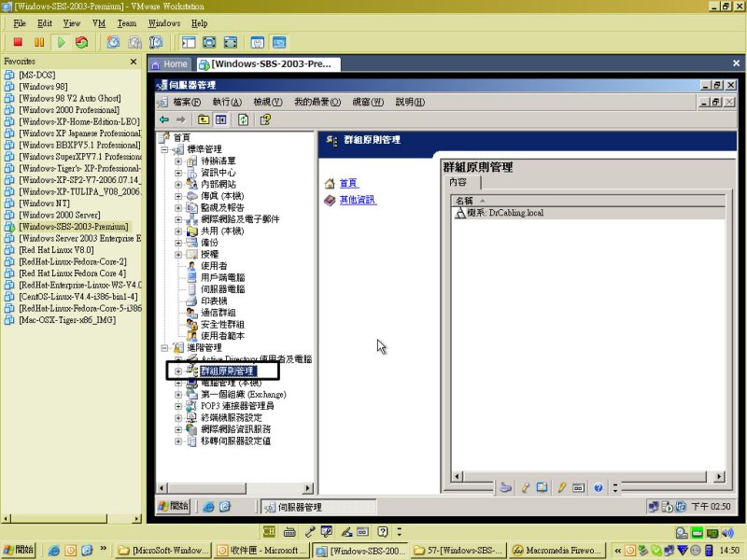Screen dimensions: 747x560
Task: Select 移轉伺服器設定值 in the tree
Action: coord(236,441)
